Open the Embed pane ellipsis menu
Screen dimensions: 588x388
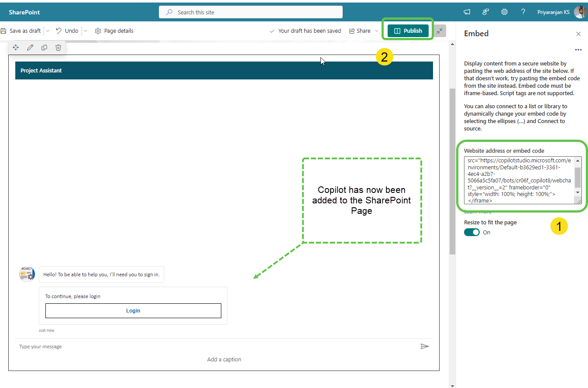[578, 50]
